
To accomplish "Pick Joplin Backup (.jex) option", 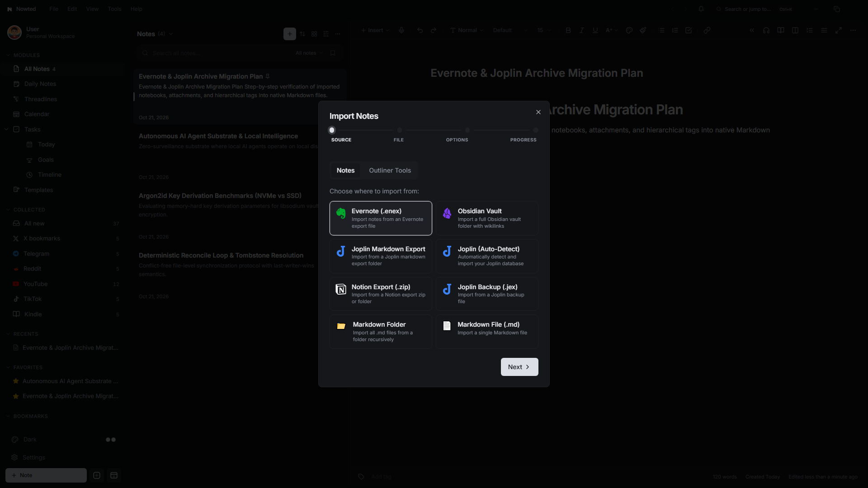I will 487,294.
